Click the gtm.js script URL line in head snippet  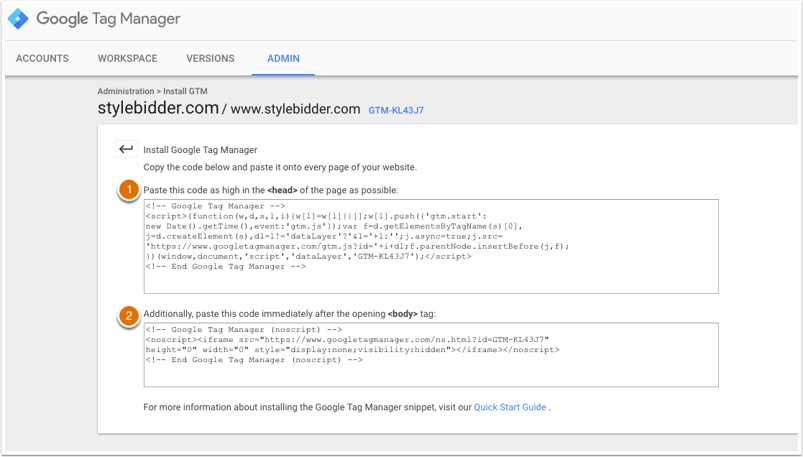coord(357,246)
